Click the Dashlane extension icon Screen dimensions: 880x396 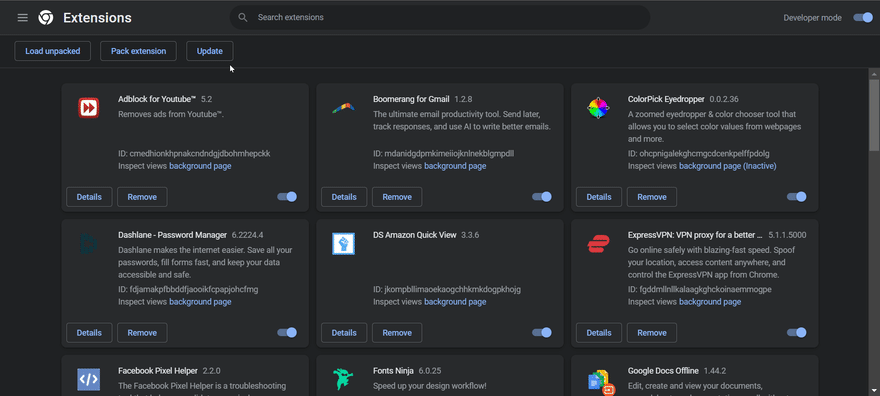click(89, 243)
